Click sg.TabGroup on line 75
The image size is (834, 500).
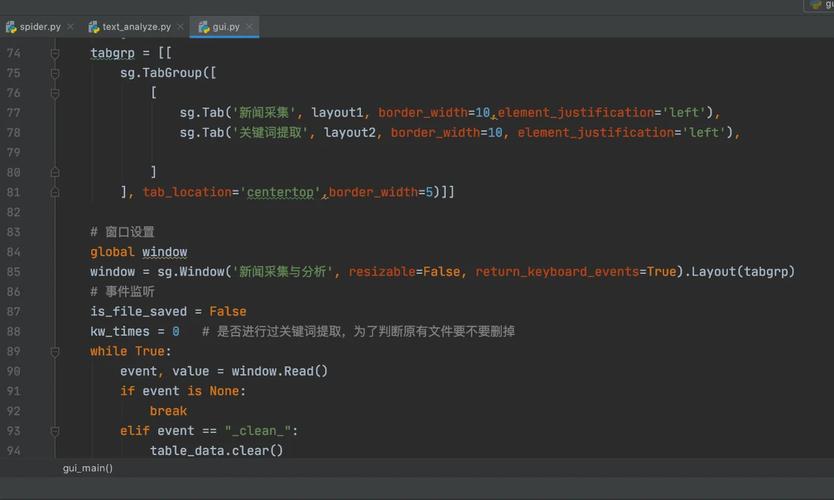(x=161, y=73)
